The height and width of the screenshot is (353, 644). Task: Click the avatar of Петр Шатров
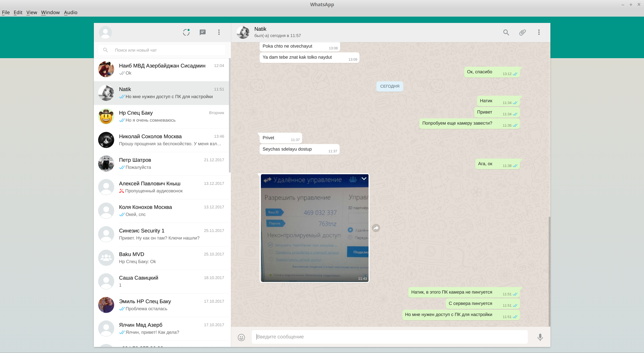[x=106, y=163]
